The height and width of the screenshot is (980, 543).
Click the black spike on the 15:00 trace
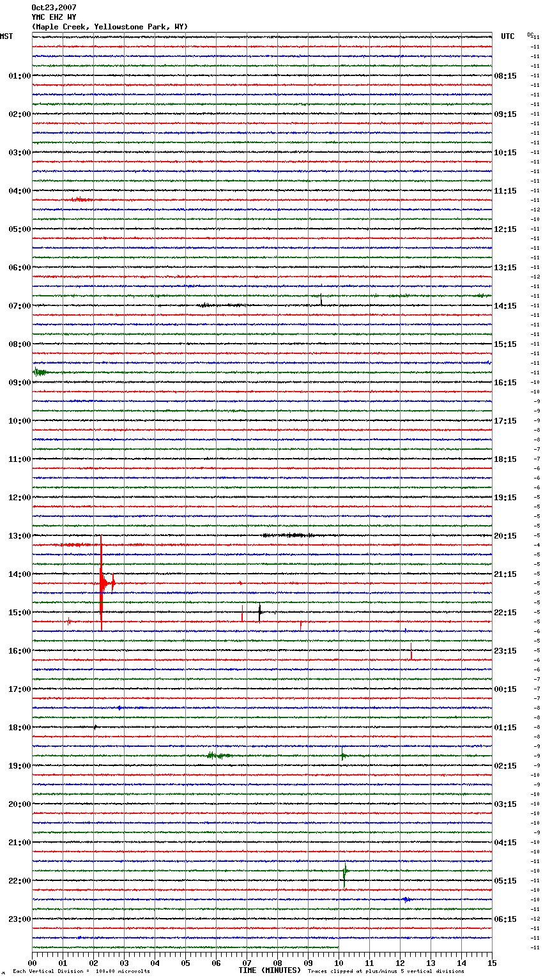tap(259, 612)
